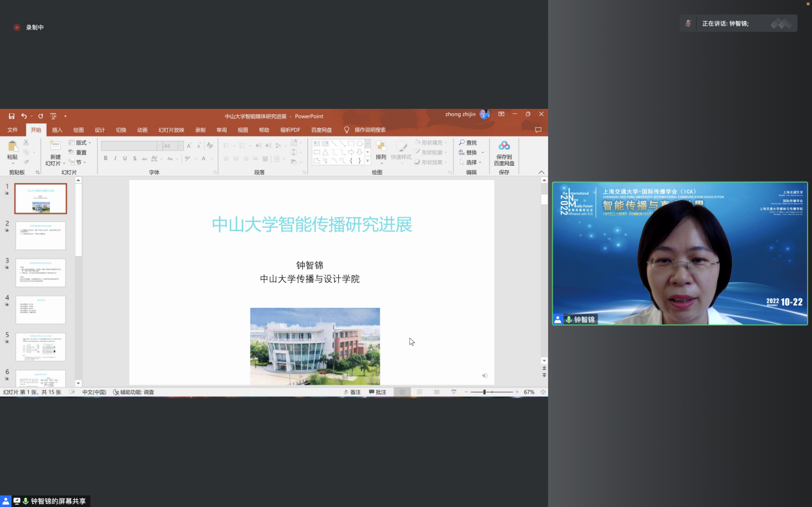This screenshot has width=812, height=507.
Task: Toggle italic formatting
Action: click(x=115, y=157)
